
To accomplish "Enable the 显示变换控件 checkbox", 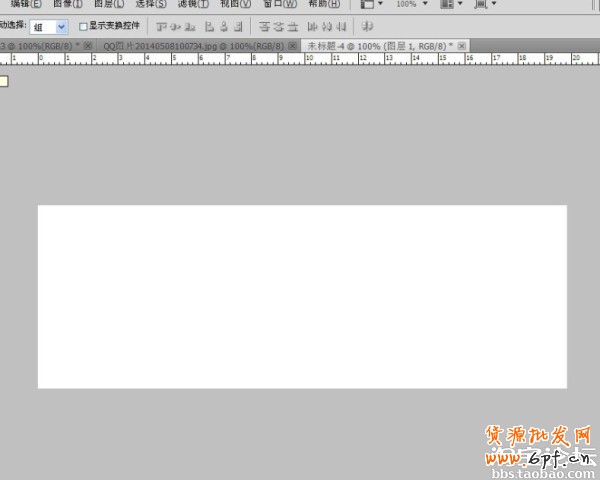I will (83, 26).
